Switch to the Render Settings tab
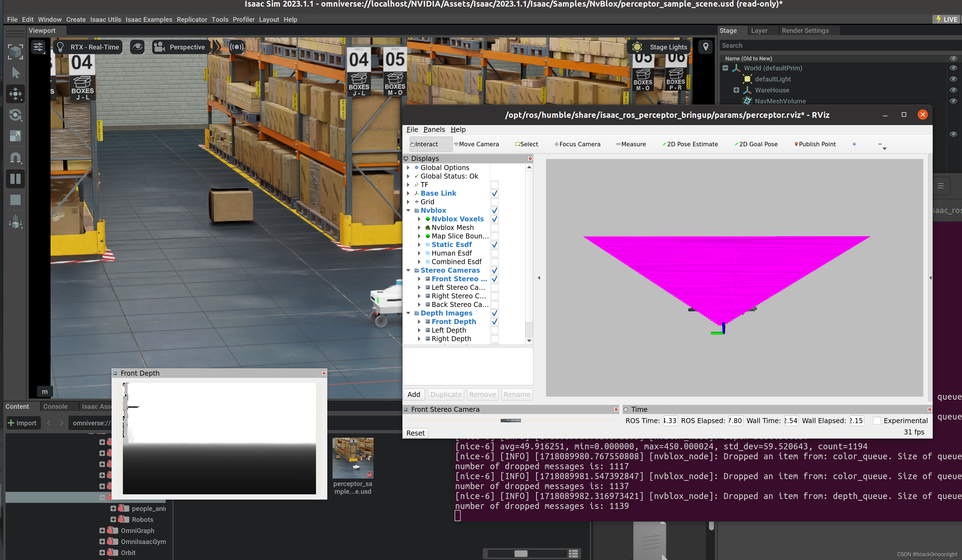 [x=805, y=31]
